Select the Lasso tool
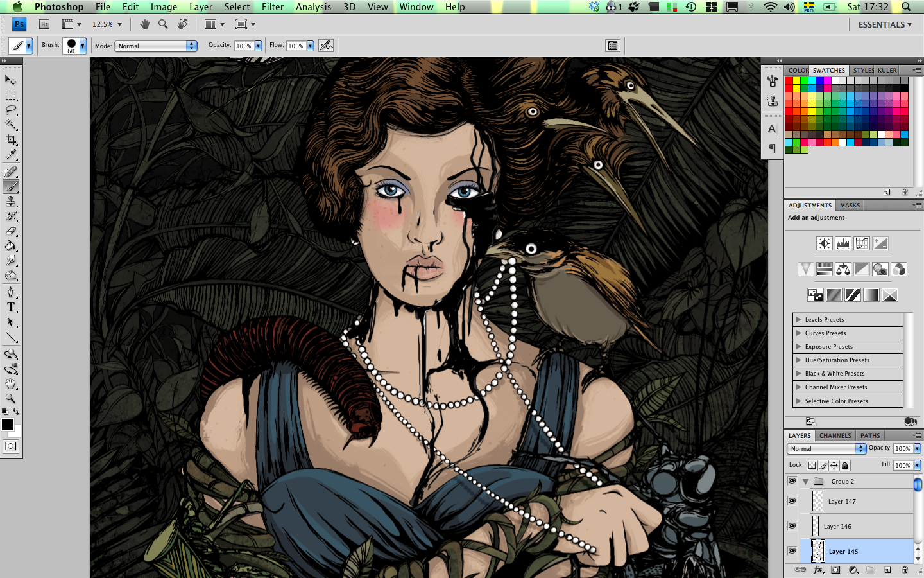Image resolution: width=924 pixels, height=578 pixels. (11, 110)
